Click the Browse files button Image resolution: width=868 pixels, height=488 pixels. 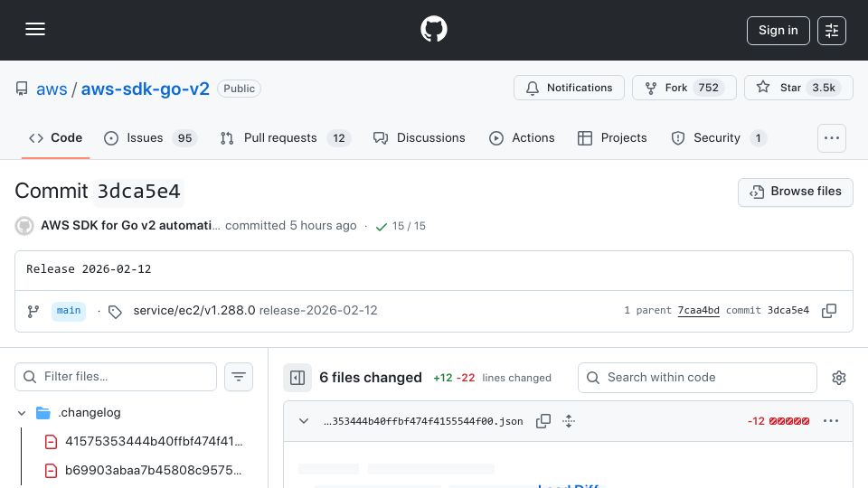pos(795,192)
